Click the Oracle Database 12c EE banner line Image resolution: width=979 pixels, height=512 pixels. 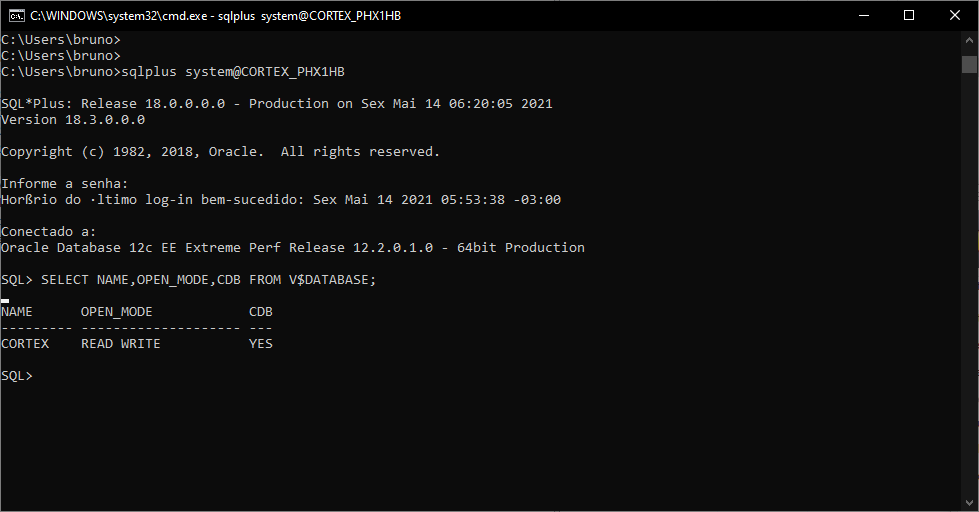tap(293, 248)
